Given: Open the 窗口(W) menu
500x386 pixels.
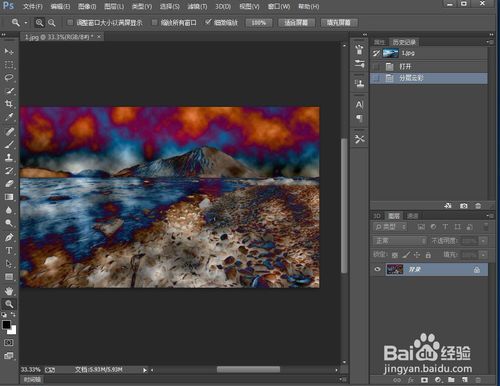Looking at the screenshot, I should 279,7.
